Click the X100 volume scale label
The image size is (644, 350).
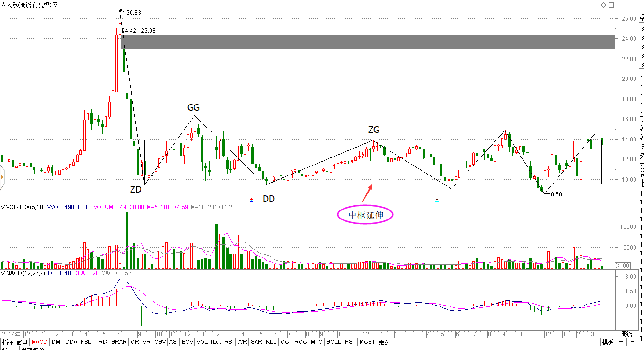pyautogui.click(x=623, y=265)
